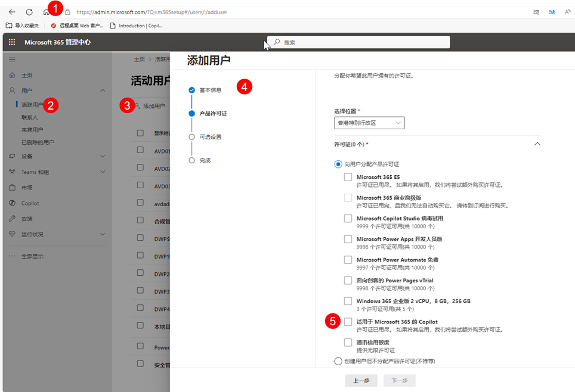Check 适用于 Microsoft 365 的 Copilot box
Image resolution: width=575 pixels, height=392 pixels.
[348, 322]
